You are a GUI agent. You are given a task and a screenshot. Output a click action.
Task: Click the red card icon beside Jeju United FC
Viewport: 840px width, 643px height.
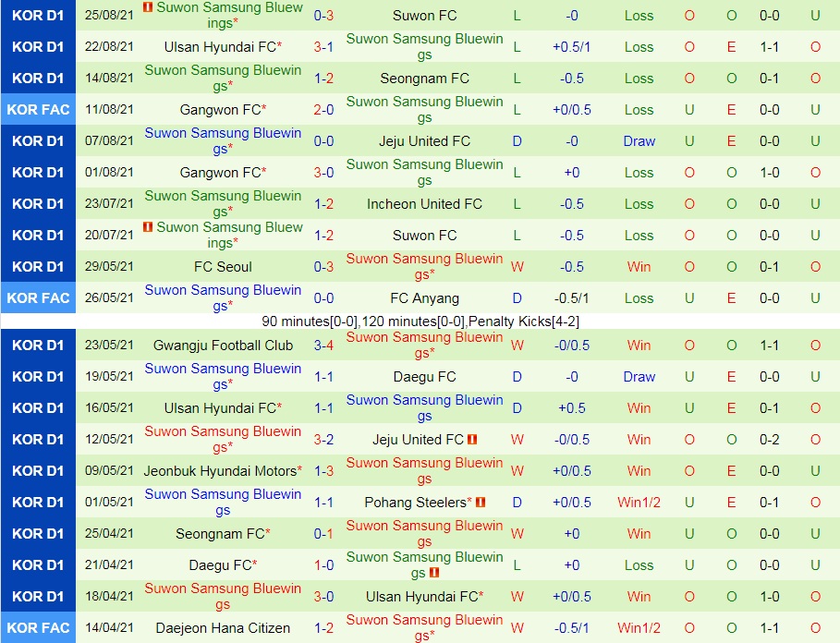pyautogui.click(x=472, y=438)
